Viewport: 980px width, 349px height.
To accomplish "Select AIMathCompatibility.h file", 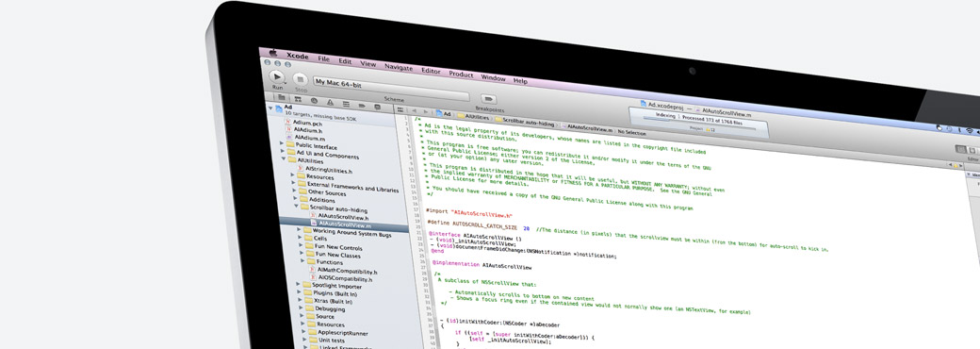I will pos(348,271).
